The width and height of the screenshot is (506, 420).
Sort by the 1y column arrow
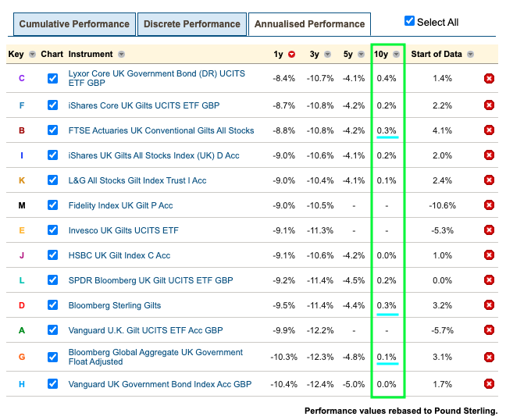click(x=292, y=55)
